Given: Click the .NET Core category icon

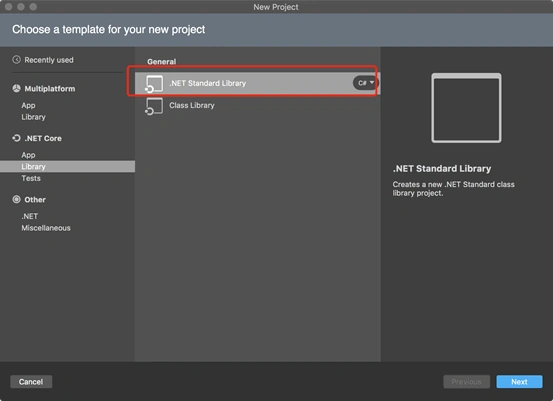Looking at the screenshot, I should (17, 138).
